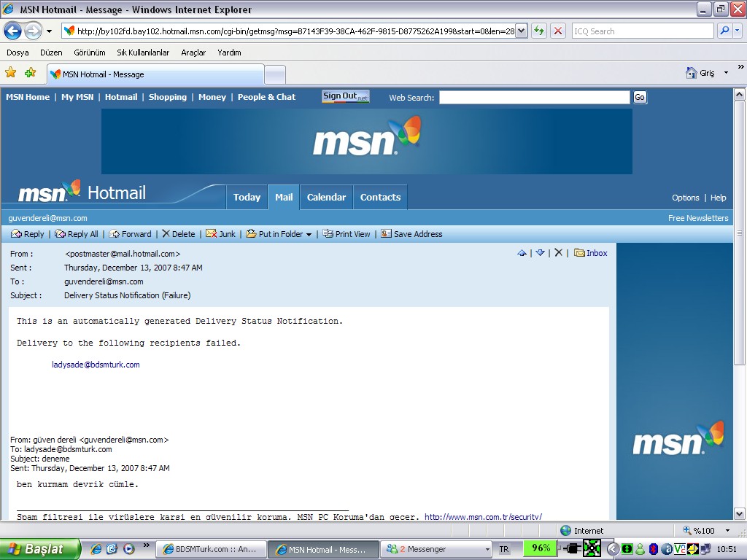747x560 pixels.
Task: Expand the Put in Folder dropdown
Action: [x=309, y=235]
